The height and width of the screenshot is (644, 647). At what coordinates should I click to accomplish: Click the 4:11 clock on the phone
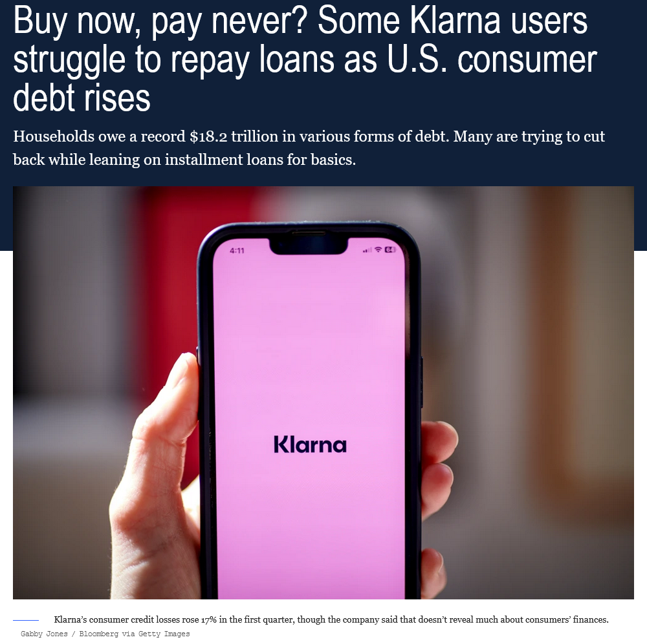click(x=237, y=250)
